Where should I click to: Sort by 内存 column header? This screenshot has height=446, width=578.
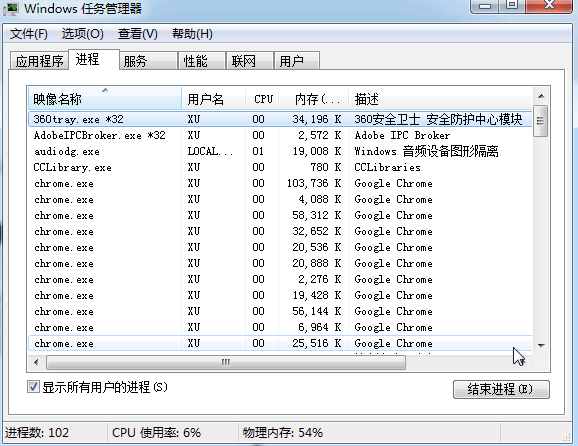click(x=314, y=99)
